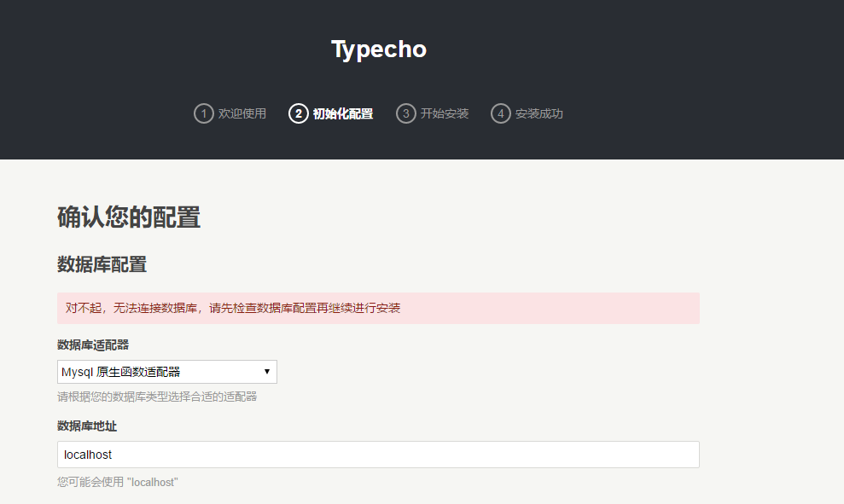Click the 数据库配置 subheading
The width and height of the screenshot is (844, 504).
click(x=102, y=264)
